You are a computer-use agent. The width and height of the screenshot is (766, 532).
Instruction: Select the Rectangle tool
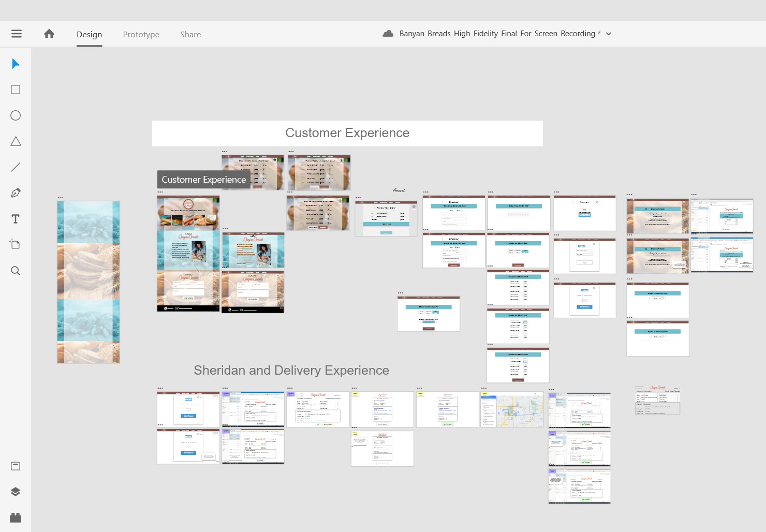16,90
